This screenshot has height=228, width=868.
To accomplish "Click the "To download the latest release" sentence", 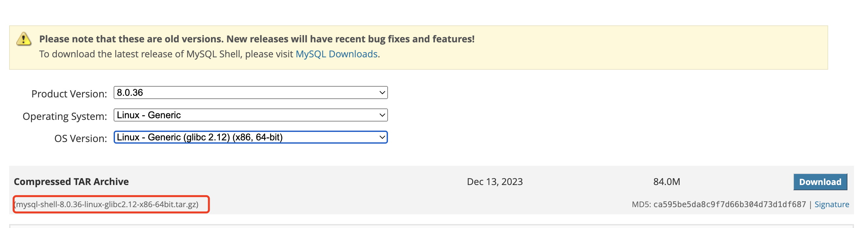I will coord(167,54).
